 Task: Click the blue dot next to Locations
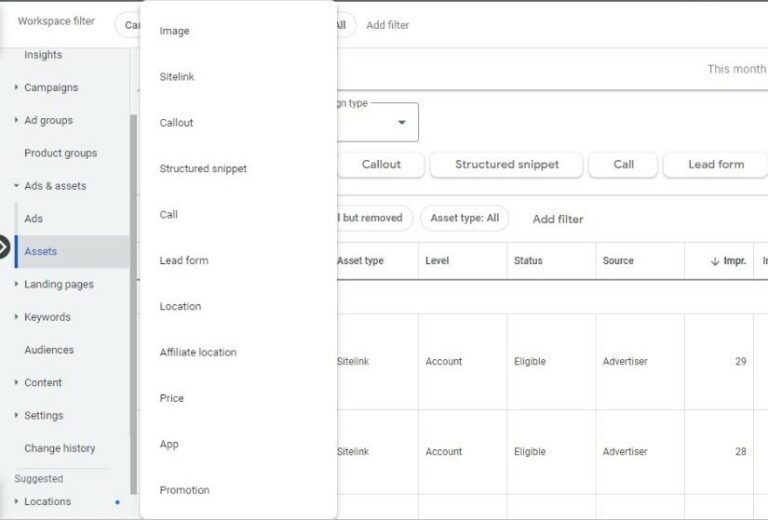(117, 502)
